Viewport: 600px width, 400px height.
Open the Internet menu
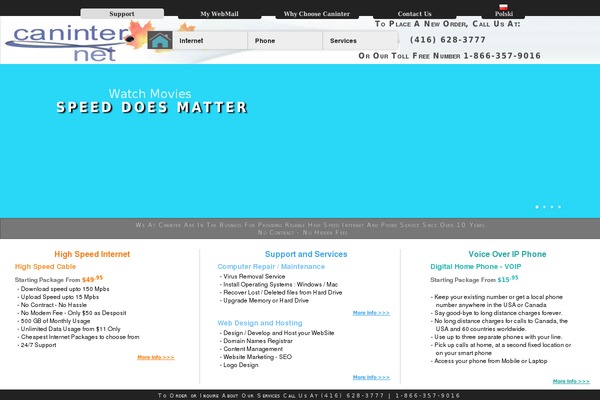(210, 41)
